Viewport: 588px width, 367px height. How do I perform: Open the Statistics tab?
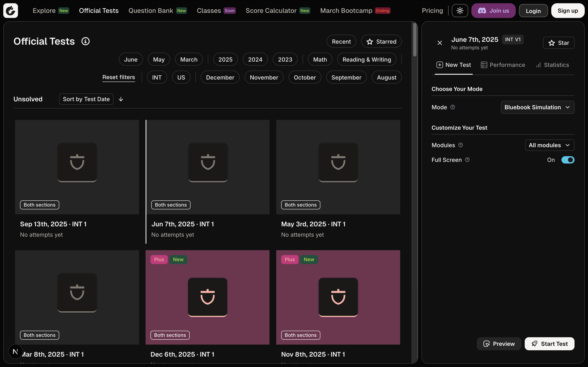[552, 65]
